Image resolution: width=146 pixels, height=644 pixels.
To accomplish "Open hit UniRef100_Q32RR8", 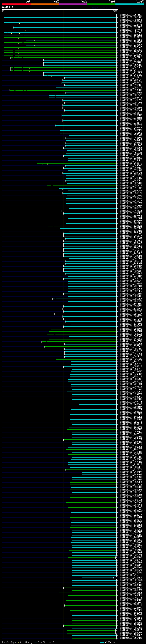I will [x=131, y=93].
